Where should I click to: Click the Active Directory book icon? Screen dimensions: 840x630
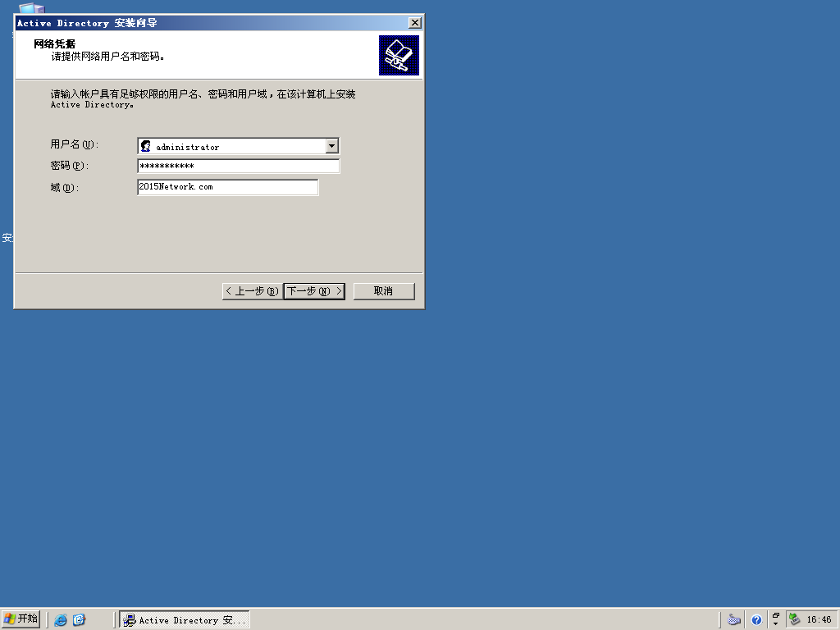(x=399, y=55)
